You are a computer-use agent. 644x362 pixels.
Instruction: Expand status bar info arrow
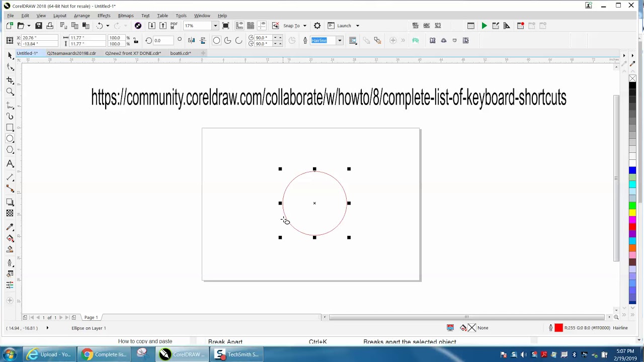pyautogui.click(x=47, y=328)
